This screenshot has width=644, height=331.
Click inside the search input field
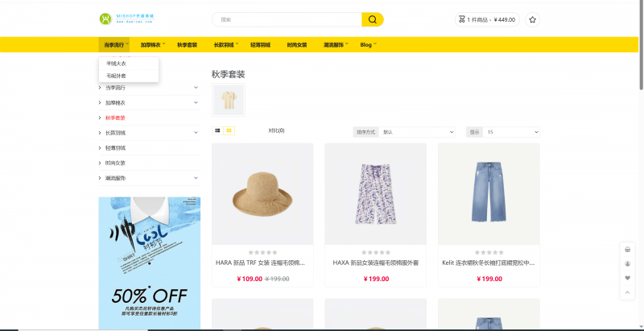click(x=287, y=19)
